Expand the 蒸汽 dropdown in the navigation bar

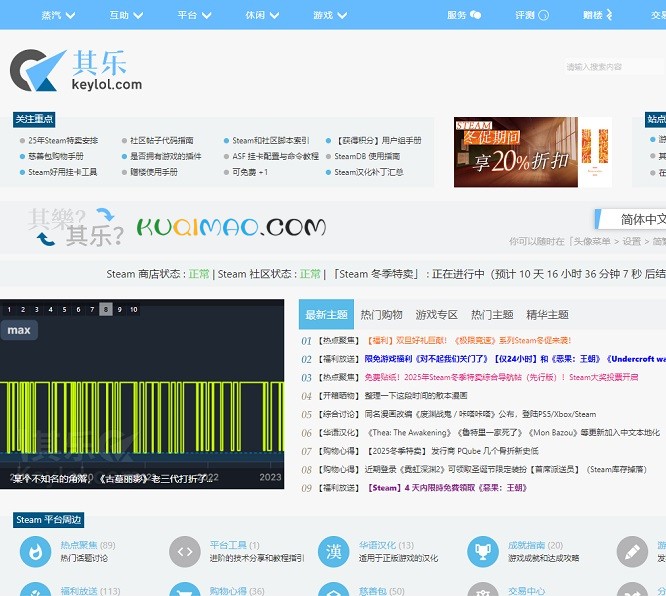[58, 15]
